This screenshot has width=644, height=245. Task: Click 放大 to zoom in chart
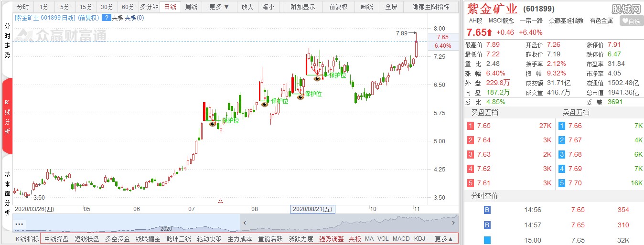(247, 7)
